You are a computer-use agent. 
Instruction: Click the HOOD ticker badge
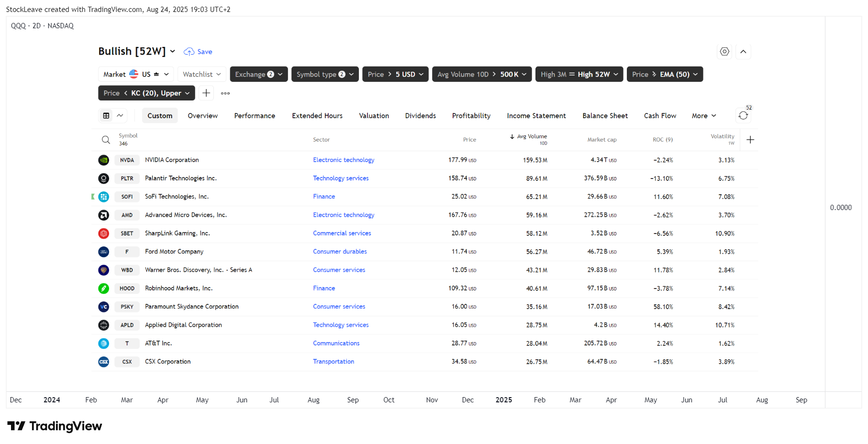[x=127, y=289]
